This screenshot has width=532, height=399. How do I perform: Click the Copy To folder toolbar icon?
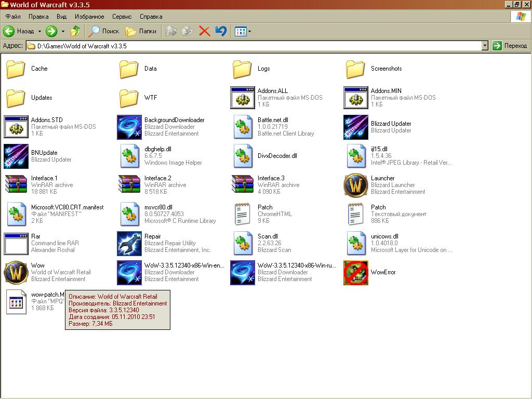pos(188,31)
